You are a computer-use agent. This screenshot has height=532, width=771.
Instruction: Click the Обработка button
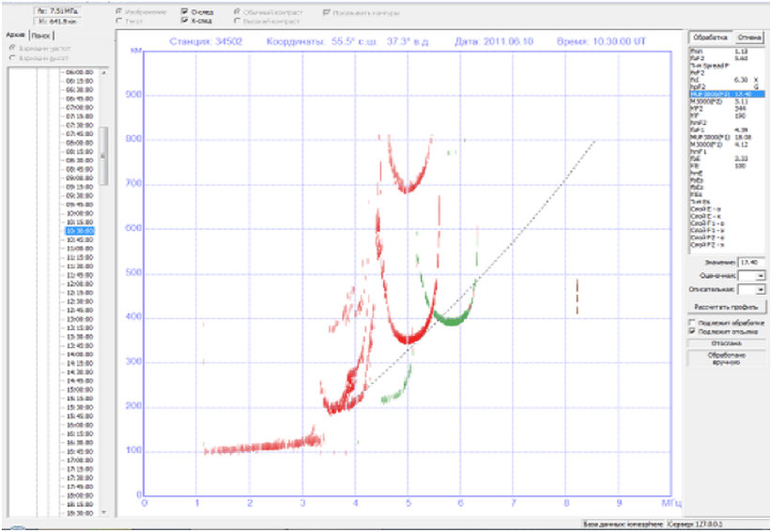709,38
